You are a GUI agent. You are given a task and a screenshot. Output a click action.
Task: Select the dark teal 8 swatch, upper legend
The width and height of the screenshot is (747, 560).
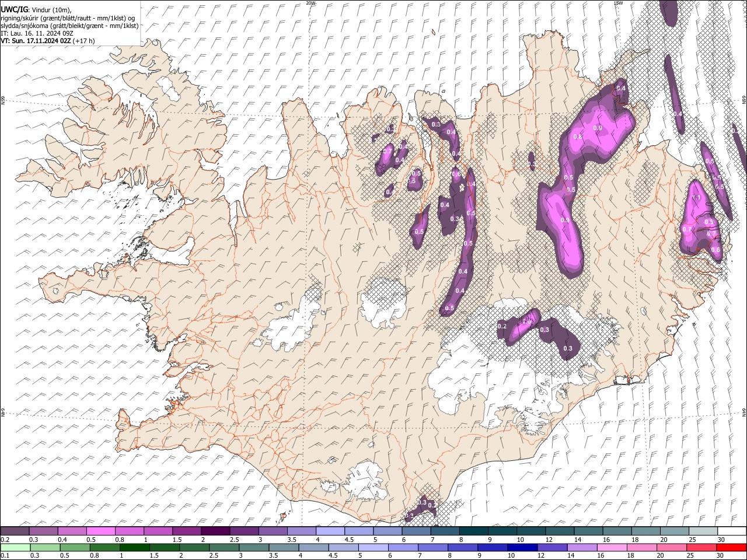(x=474, y=531)
